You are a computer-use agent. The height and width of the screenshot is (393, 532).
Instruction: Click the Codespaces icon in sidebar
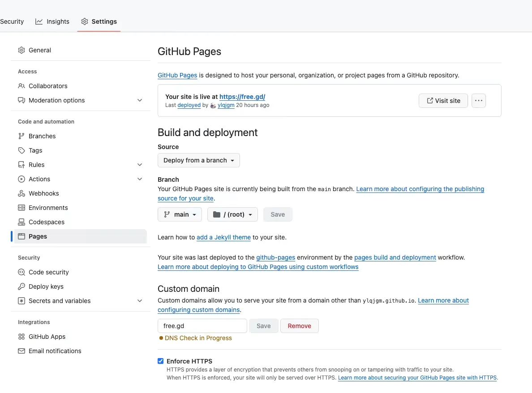point(21,222)
